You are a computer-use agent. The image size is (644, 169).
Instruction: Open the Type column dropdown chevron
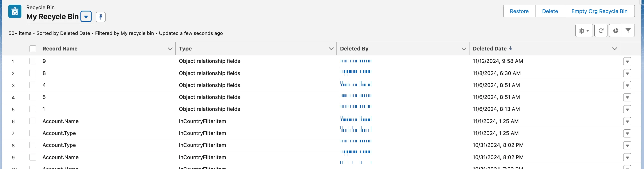(331, 49)
